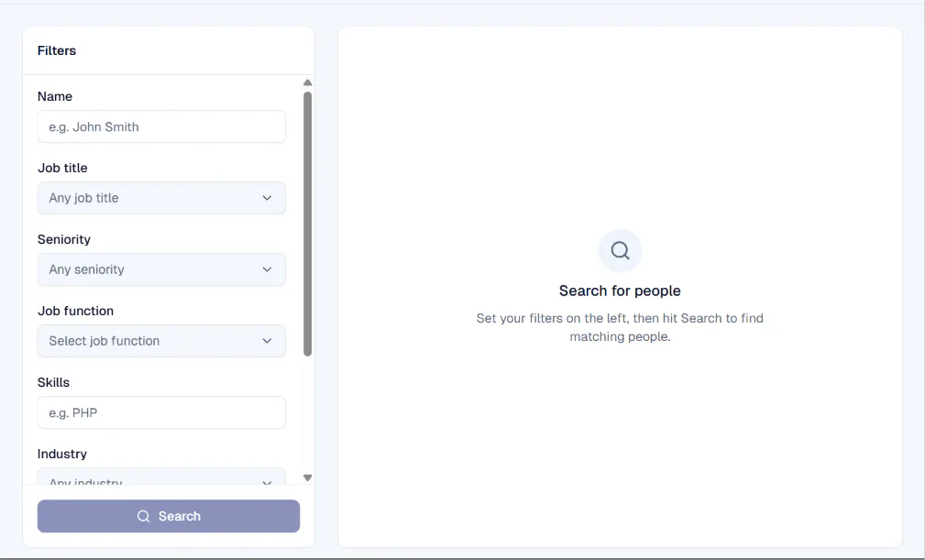Click the scroll up arrow in Filters
Screen dimensions: 925x560
307,82
